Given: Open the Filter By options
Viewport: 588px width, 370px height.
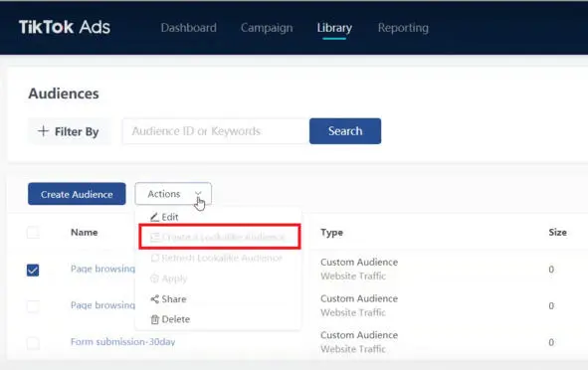Looking at the screenshot, I should click(69, 131).
